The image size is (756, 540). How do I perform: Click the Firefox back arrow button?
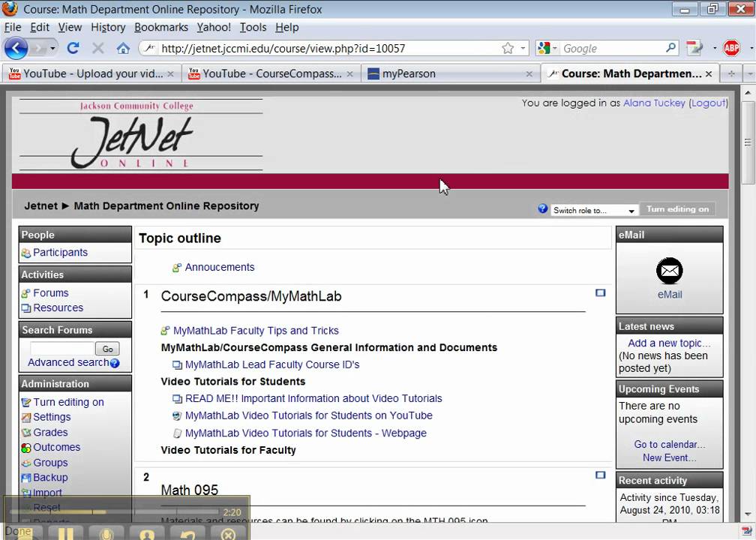click(x=16, y=48)
